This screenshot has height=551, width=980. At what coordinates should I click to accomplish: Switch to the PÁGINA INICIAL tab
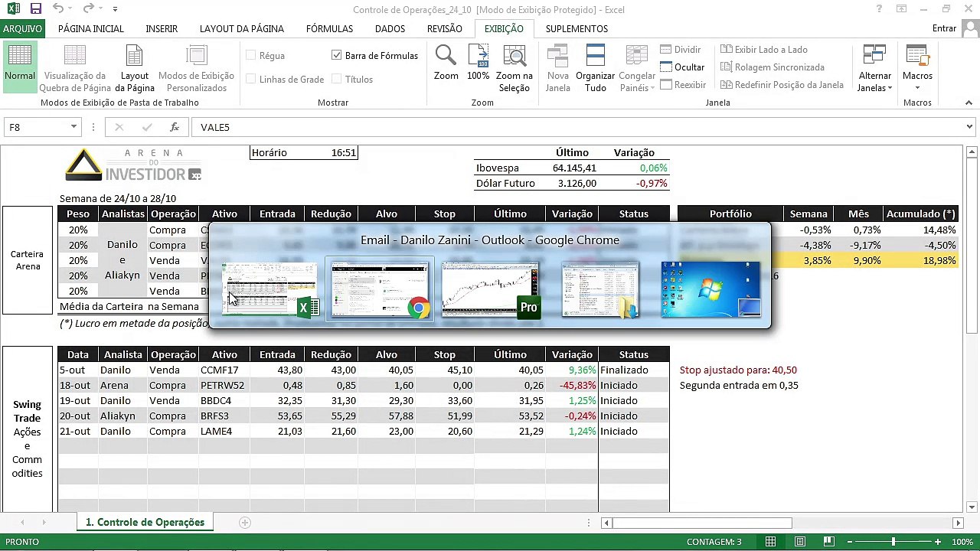pos(91,28)
